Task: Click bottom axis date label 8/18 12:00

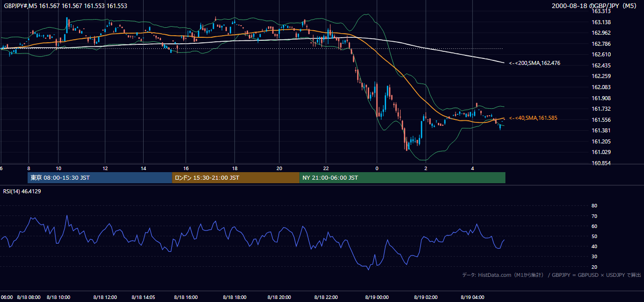Action: [104, 297]
